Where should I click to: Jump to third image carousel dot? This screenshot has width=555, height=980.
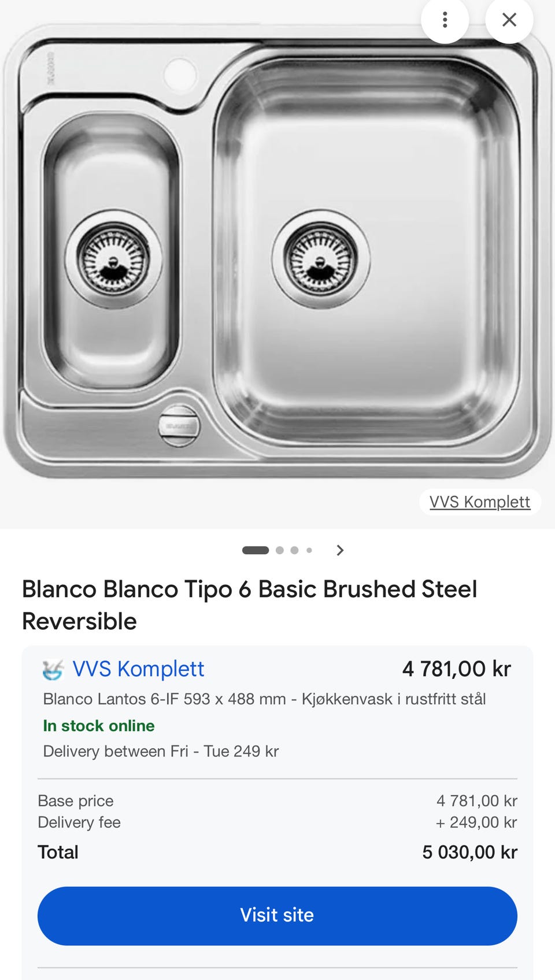pyautogui.click(x=294, y=550)
